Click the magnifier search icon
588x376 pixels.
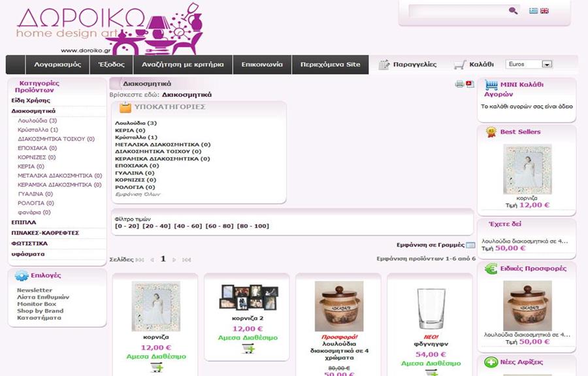(513, 10)
